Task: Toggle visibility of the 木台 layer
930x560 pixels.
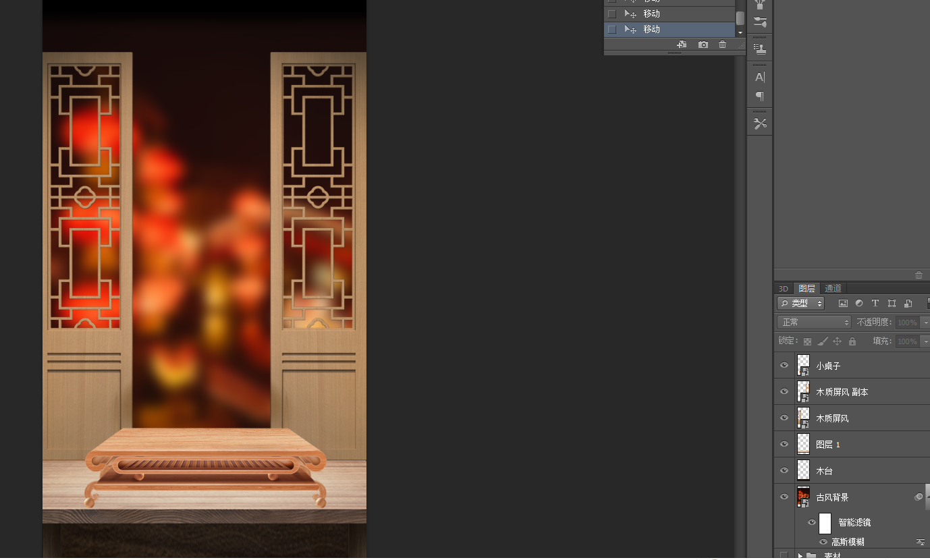Action: point(784,470)
